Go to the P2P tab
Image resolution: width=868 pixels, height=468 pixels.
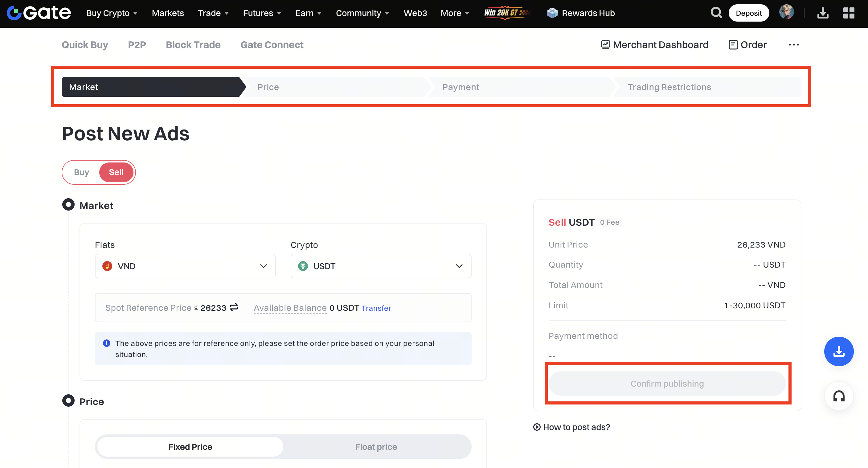pyautogui.click(x=137, y=45)
